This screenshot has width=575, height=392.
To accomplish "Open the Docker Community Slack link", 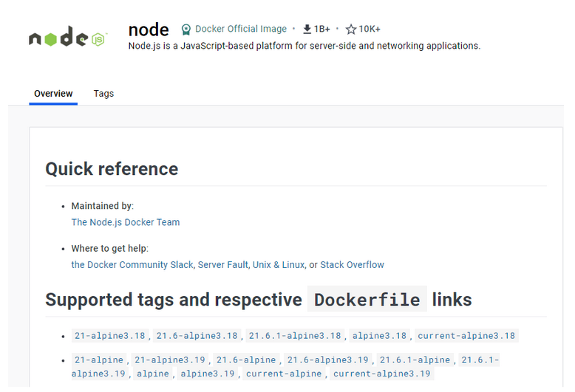I will click(132, 265).
